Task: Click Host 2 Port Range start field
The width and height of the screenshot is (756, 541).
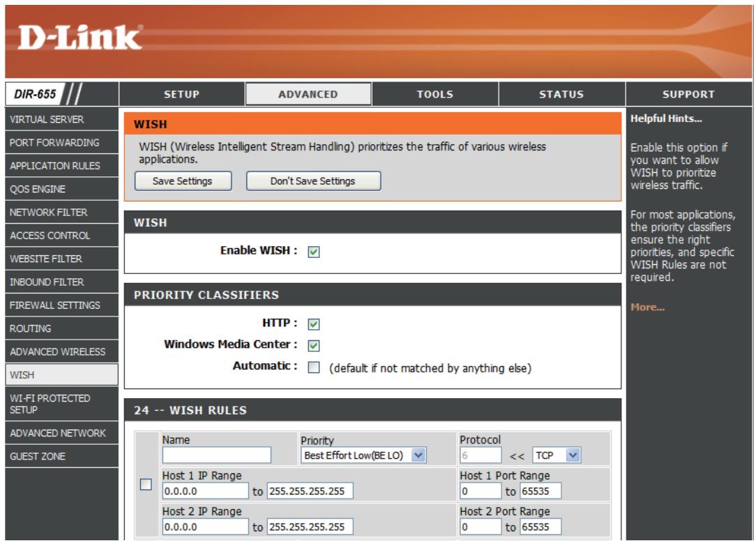Action: click(x=481, y=526)
